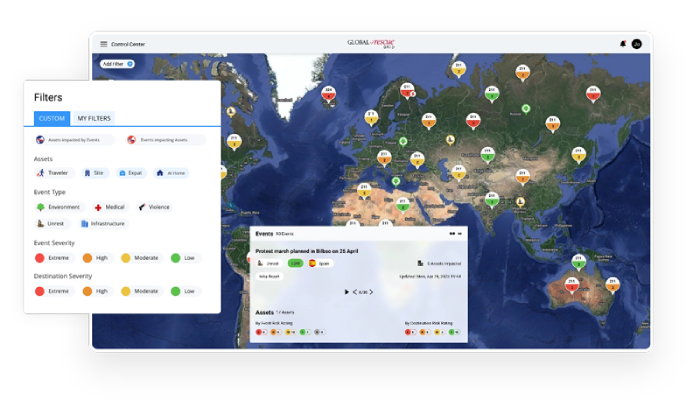Viewport: 700px width, 414px height.
Task: Click the notification bell icon
Action: [623, 44]
